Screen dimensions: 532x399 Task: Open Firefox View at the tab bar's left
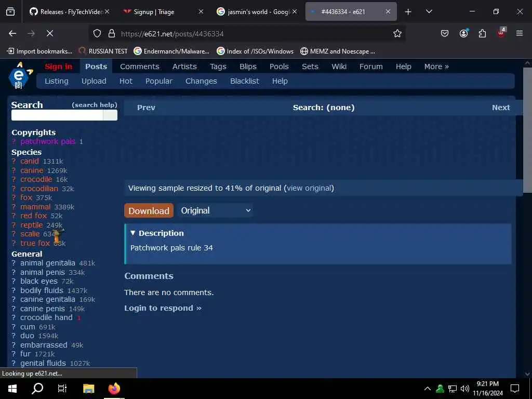(x=10, y=11)
